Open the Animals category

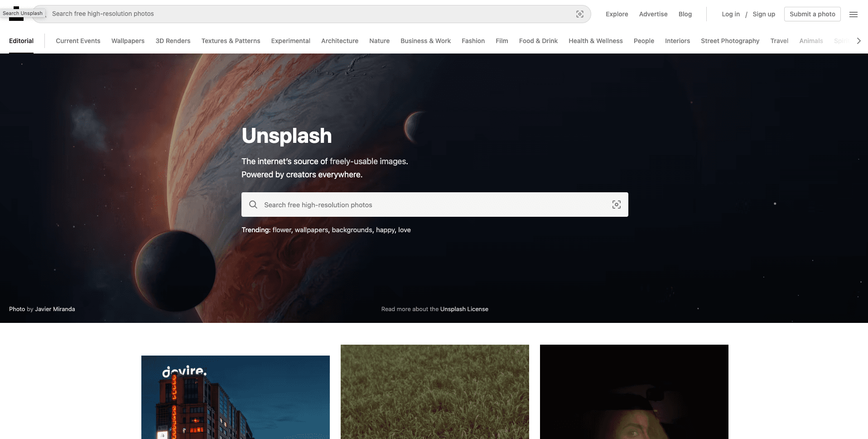click(811, 41)
